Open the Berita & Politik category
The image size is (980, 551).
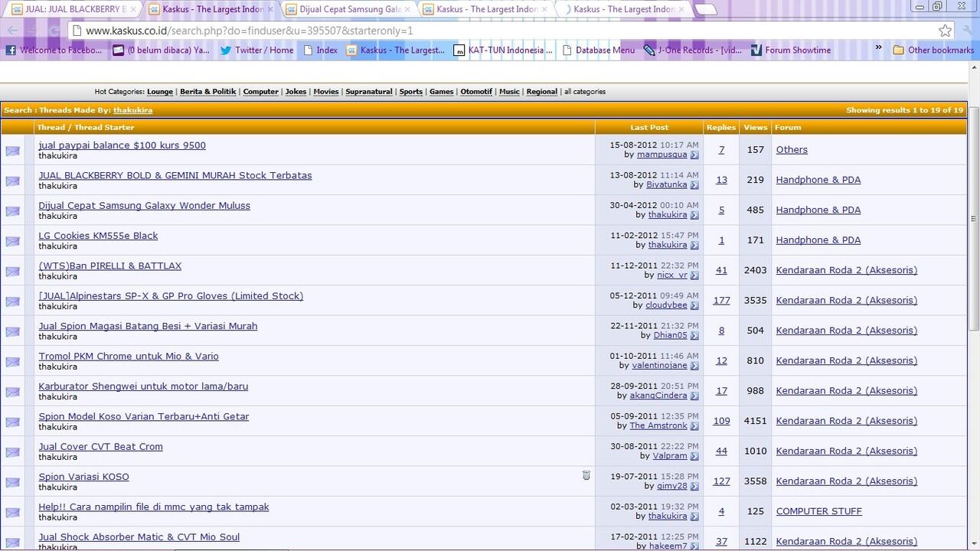pyautogui.click(x=208, y=92)
